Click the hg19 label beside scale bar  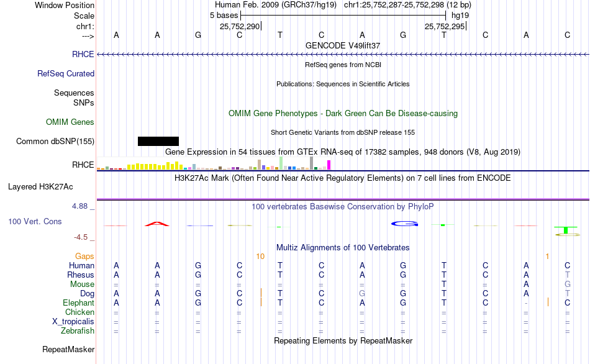click(x=460, y=16)
